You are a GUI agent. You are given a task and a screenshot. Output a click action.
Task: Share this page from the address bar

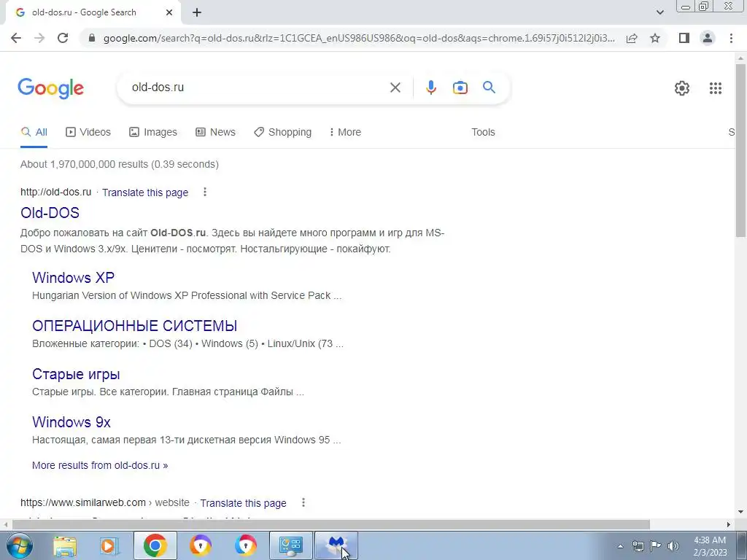coord(632,38)
